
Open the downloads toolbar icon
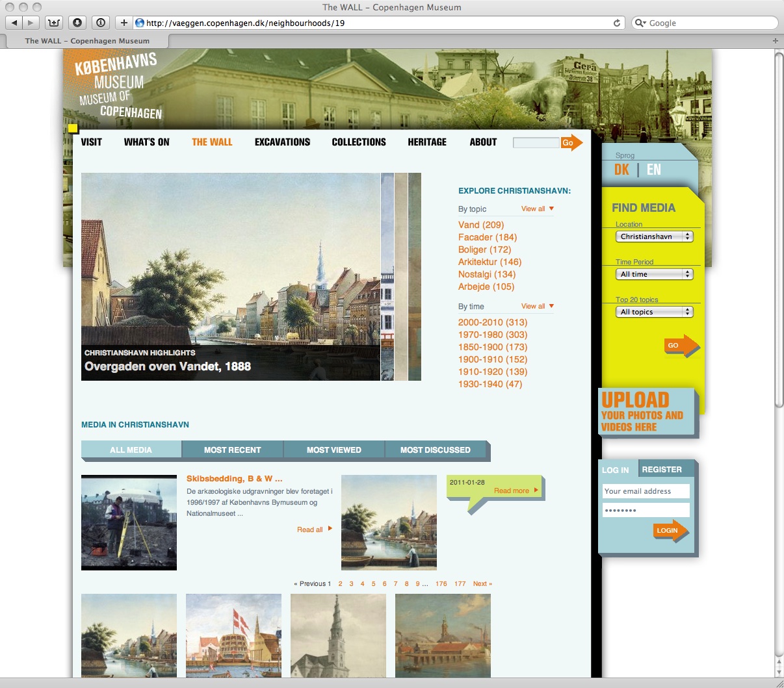pyautogui.click(x=77, y=23)
